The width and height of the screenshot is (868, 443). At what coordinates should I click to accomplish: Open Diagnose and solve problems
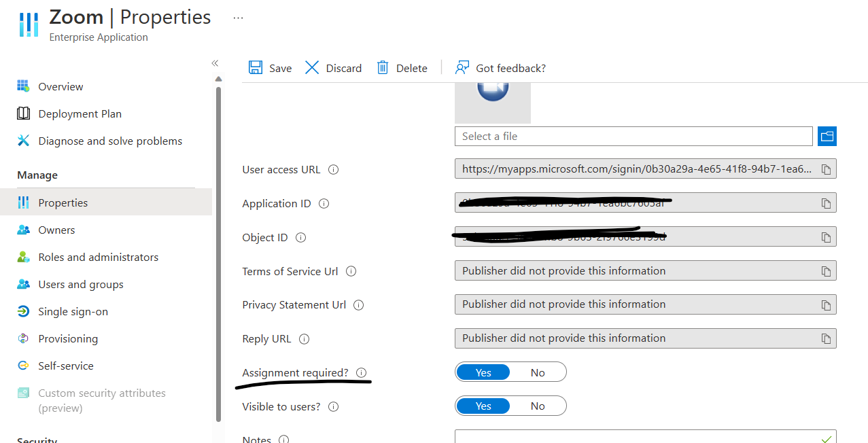pos(110,141)
